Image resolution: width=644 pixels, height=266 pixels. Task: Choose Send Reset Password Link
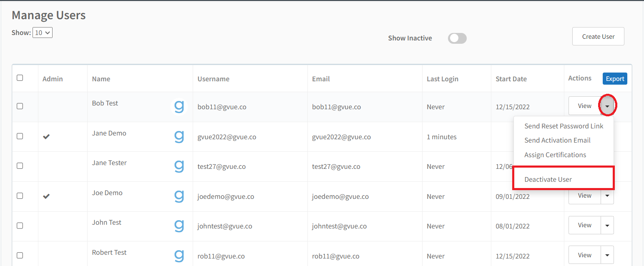coord(563,126)
